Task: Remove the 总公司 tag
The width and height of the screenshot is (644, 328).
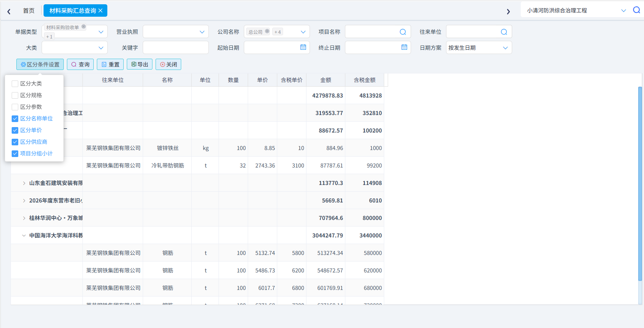Action: point(267,31)
